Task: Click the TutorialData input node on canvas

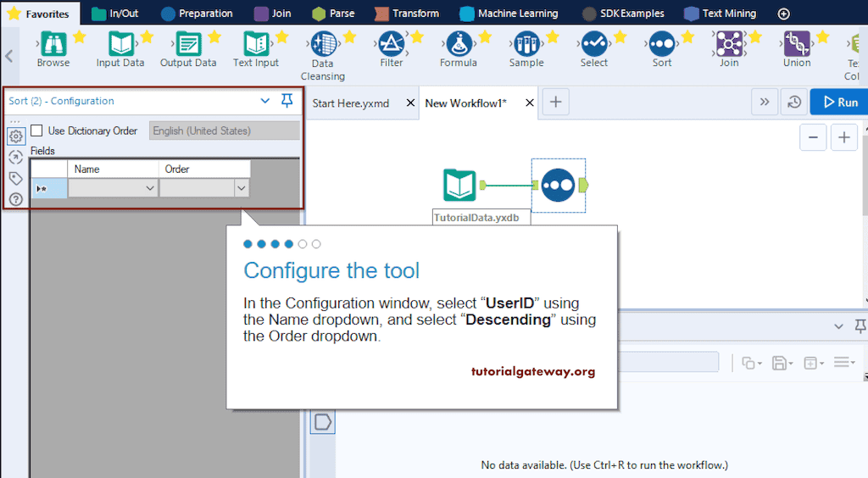Action: point(459,186)
